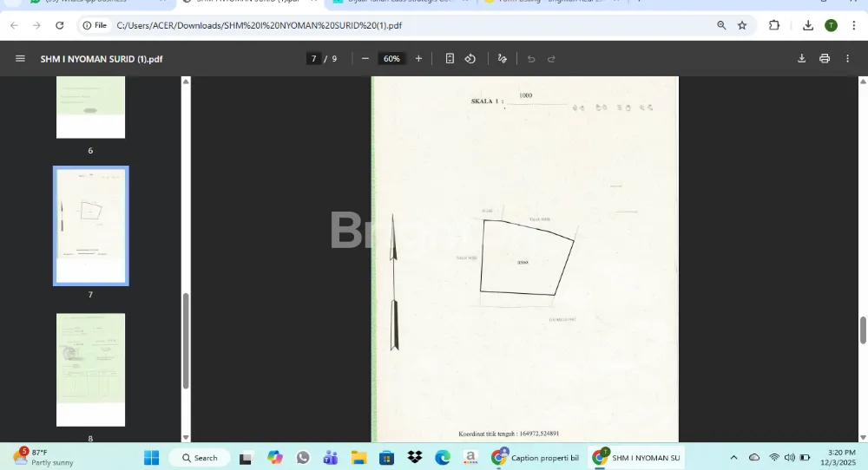Print the PDF document
Screen dimensions: 868x470
tap(825, 59)
